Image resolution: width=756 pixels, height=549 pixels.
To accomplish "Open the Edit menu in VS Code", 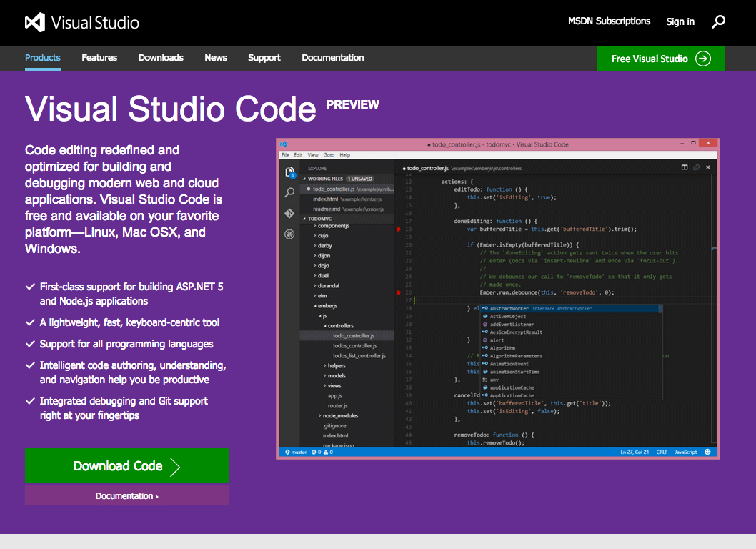I will (x=299, y=155).
